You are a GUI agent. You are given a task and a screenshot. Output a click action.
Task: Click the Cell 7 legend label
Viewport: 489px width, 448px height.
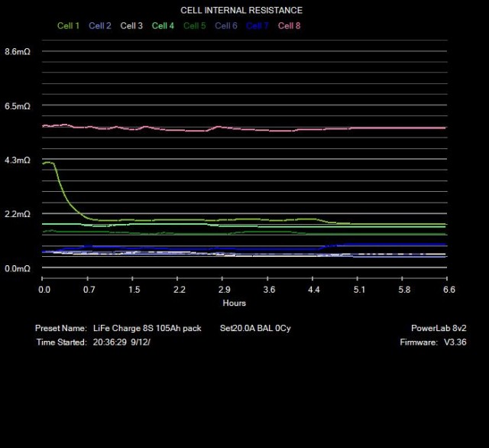[257, 26]
